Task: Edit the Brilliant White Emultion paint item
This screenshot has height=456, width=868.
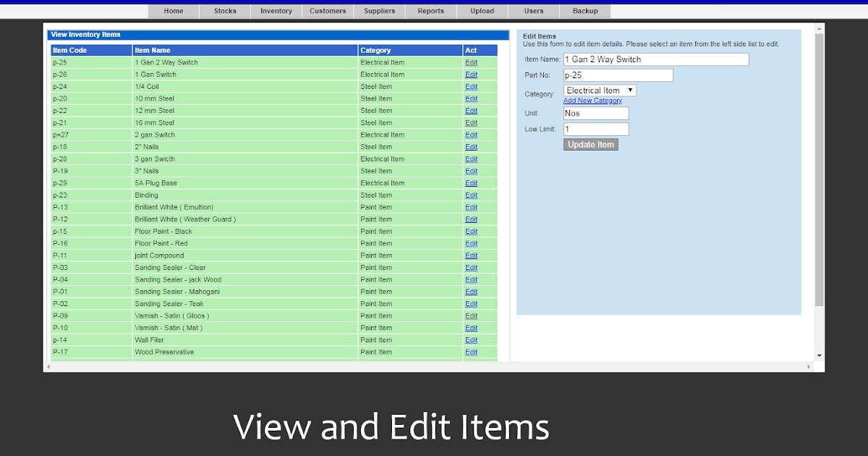Action: [x=471, y=207]
